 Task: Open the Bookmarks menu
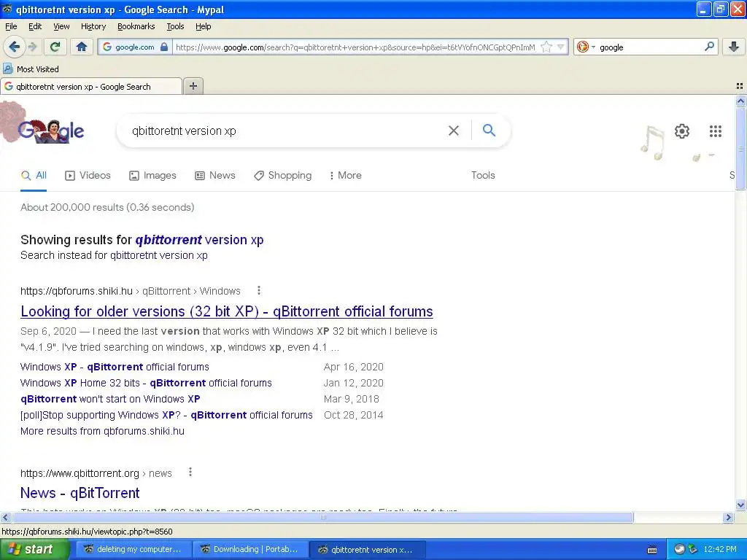[x=136, y=26]
